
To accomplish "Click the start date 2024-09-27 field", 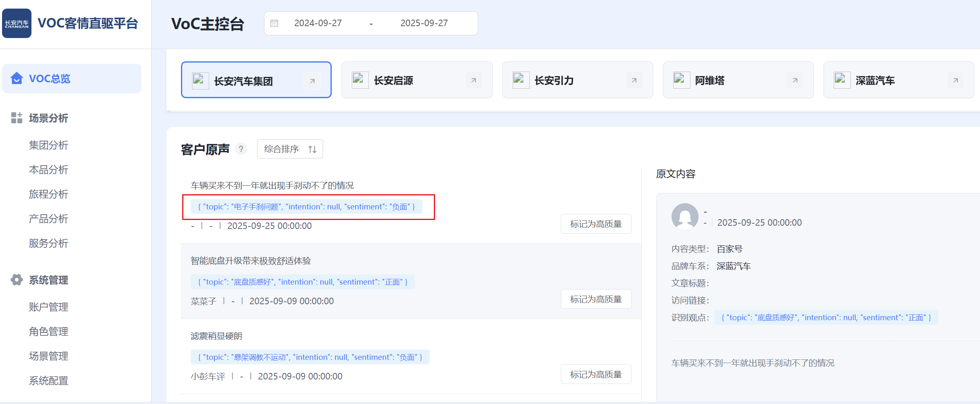I will (x=318, y=23).
